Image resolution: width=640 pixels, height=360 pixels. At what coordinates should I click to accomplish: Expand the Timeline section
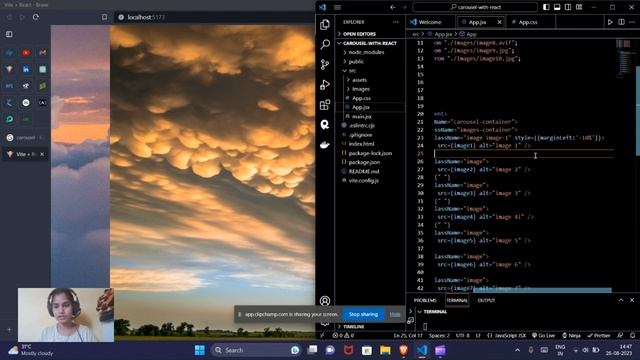[x=370, y=327]
